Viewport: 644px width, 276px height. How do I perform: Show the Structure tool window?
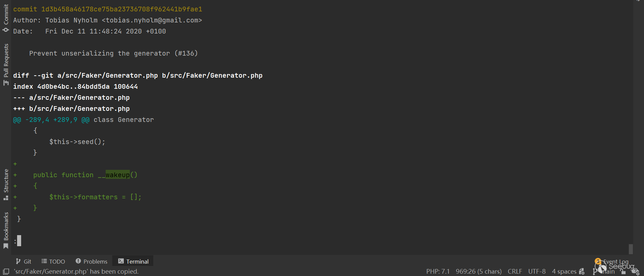(x=6, y=184)
